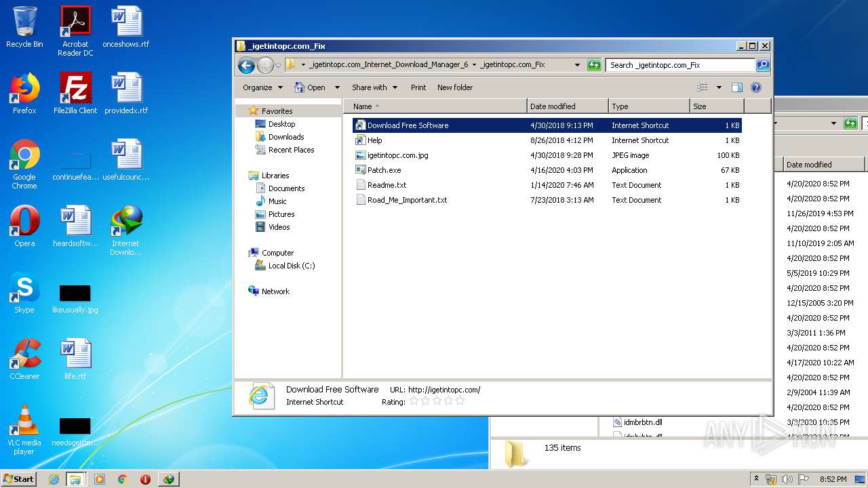Viewport: 868px width, 488px height.
Task: Sort by the Date modified column header
Action: point(568,106)
